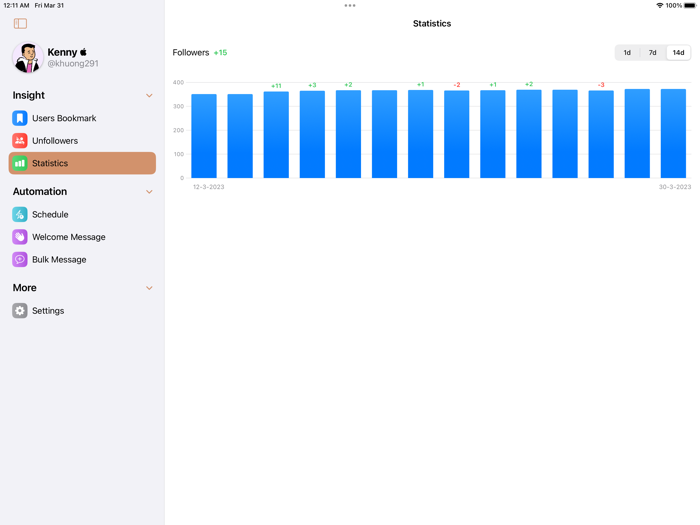
Task: Tap the Wi-Fi status icon
Action: 659,5
